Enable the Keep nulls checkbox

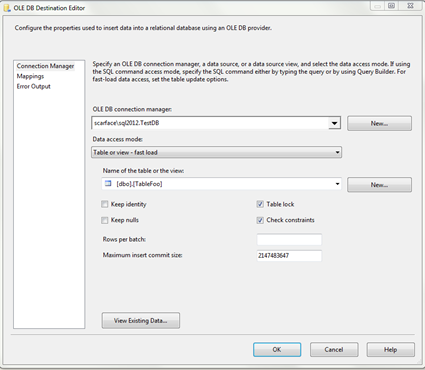click(105, 220)
